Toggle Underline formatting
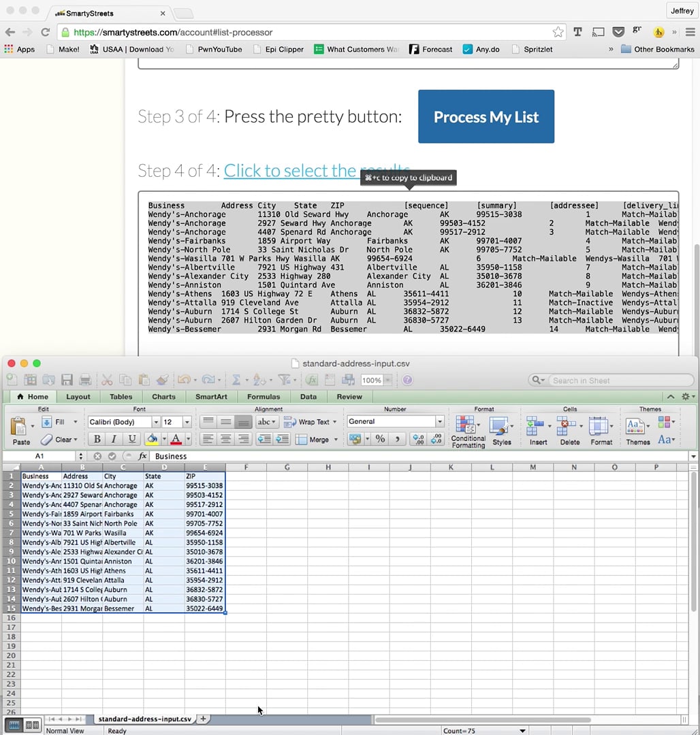The image size is (700, 735). [131, 439]
